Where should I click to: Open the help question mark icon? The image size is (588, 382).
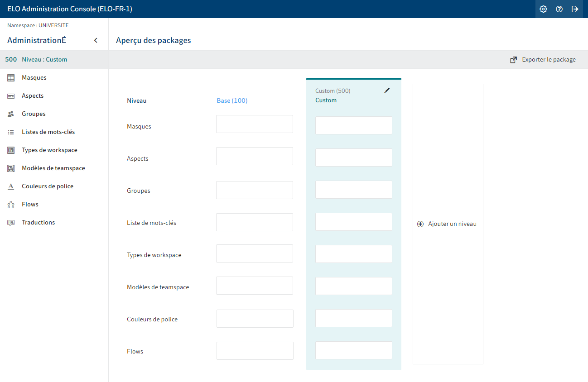[x=559, y=9]
